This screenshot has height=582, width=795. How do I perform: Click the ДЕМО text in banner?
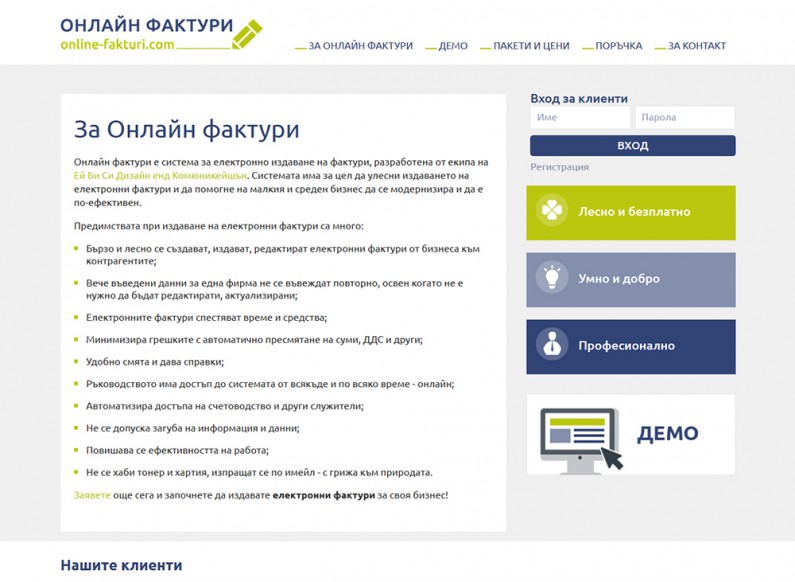click(x=668, y=434)
